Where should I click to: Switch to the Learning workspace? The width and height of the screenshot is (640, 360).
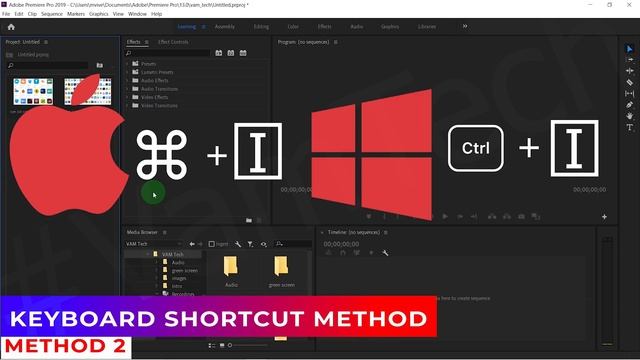point(187,27)
